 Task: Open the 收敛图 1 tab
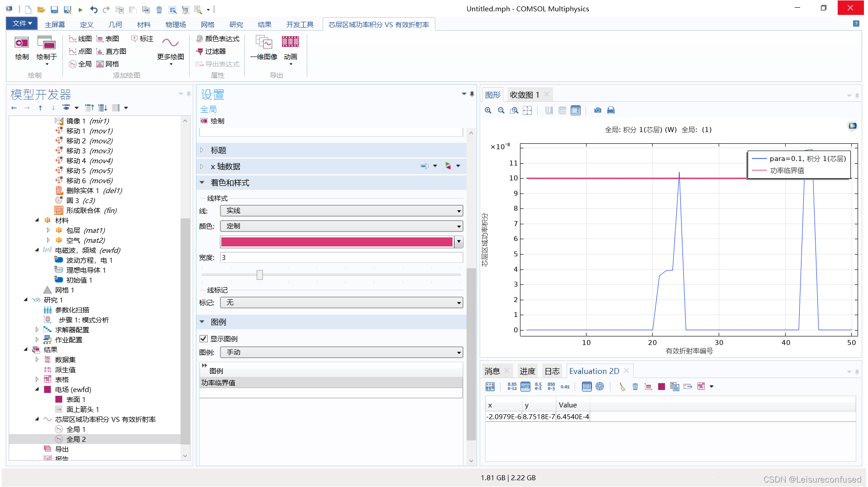525,95
